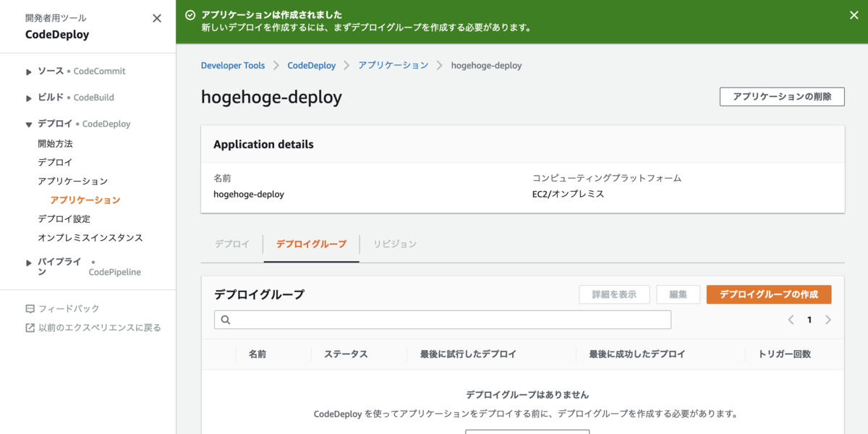Go to previous page arrow
This screenshot has height=434, width=868.
tap(791, 320)
